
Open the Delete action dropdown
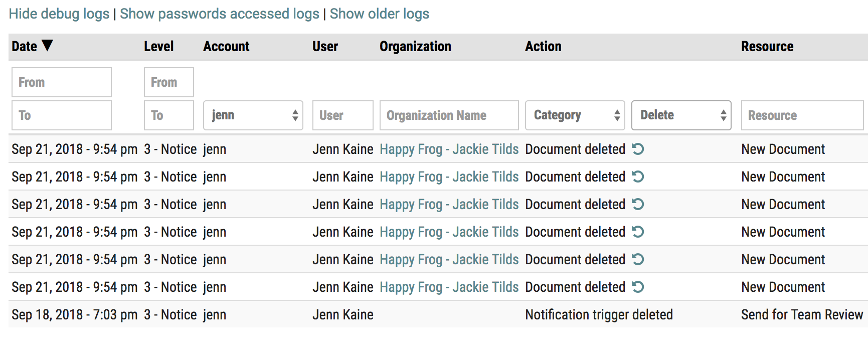pos(681,115)
